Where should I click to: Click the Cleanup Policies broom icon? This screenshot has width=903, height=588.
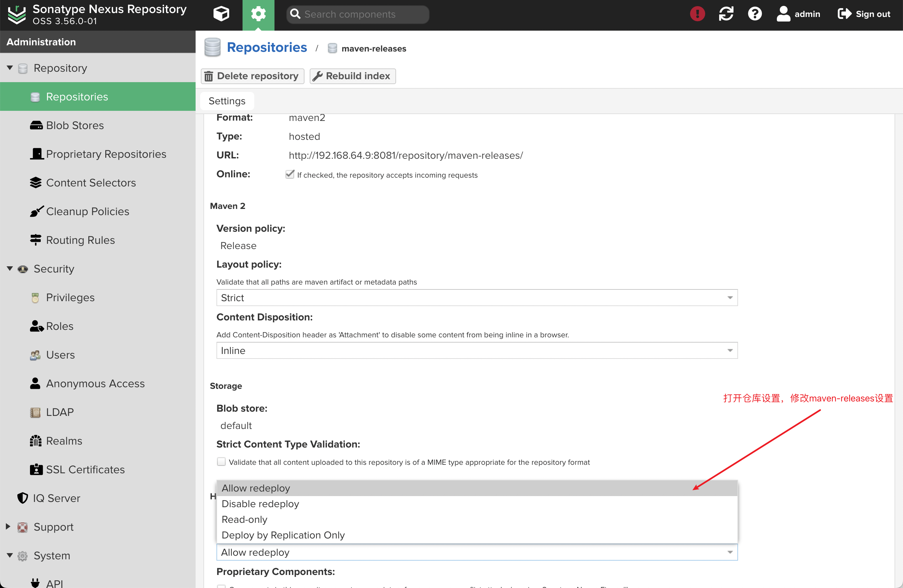[x=37, y=211]
